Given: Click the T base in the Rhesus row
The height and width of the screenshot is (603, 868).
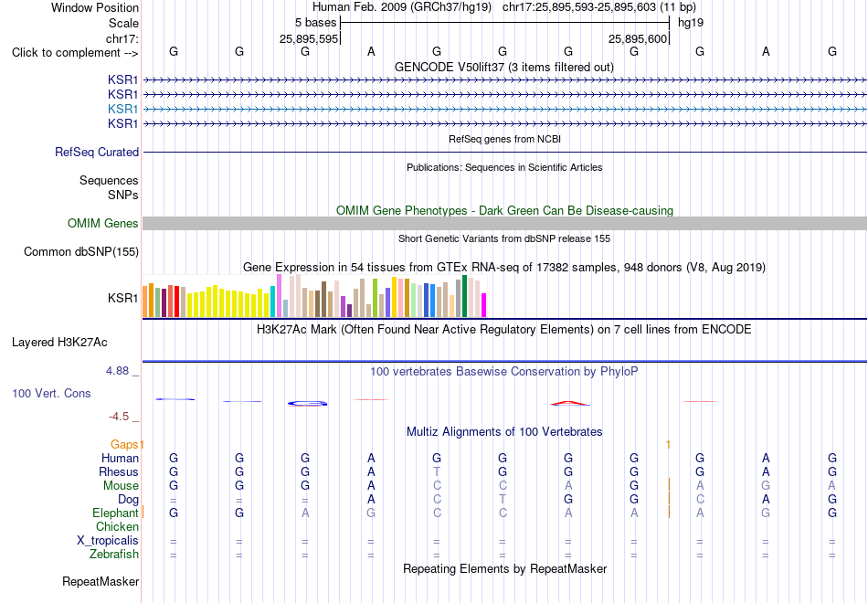Looking at the screenshot, I should [x=437, y=472].
